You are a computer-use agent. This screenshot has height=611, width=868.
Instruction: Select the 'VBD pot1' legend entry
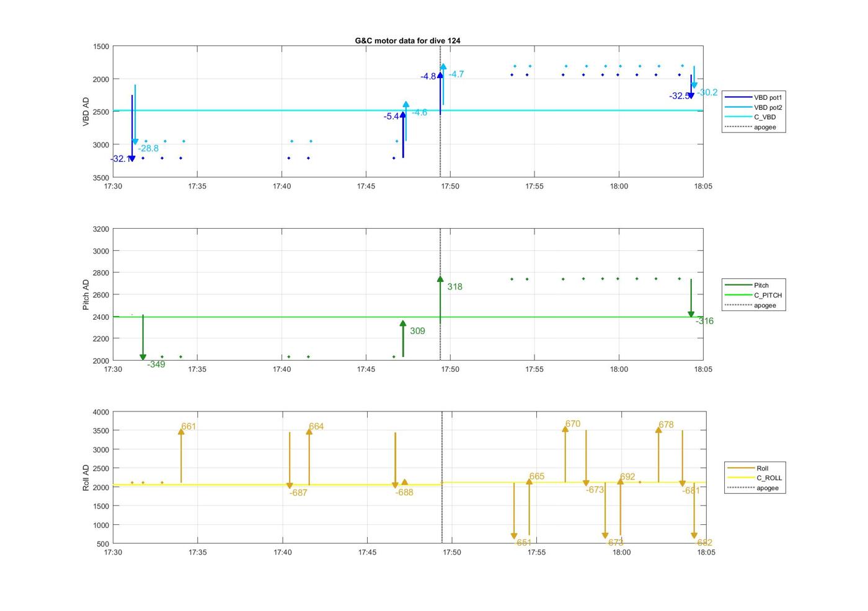point(754,97)
